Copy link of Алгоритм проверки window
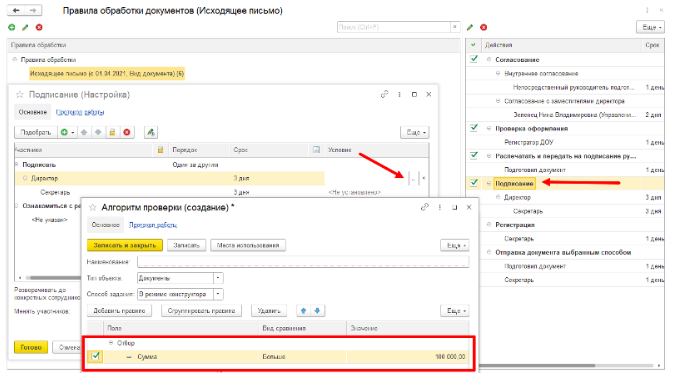Image resolution: width=673 pixels, height=376 pixels. pos(424,207)
